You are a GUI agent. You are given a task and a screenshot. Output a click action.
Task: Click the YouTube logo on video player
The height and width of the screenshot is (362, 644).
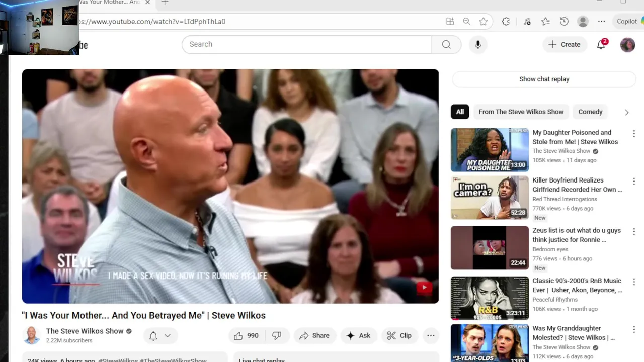[x=424, y=288]
